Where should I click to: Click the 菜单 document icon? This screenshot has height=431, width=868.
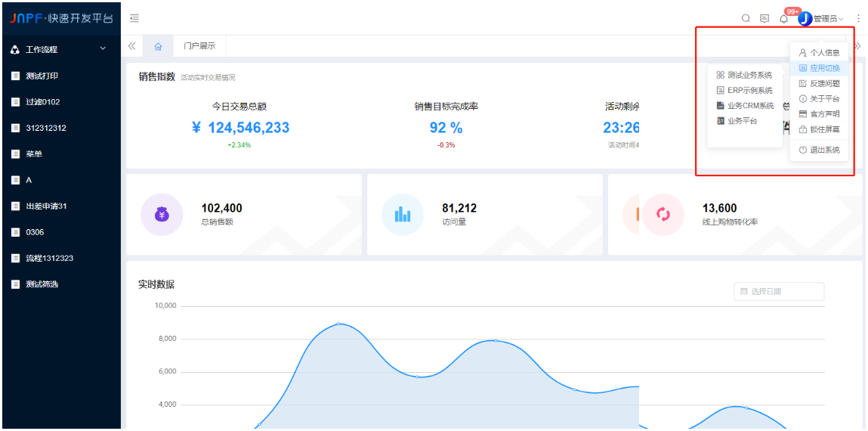[x=16, y=154]
